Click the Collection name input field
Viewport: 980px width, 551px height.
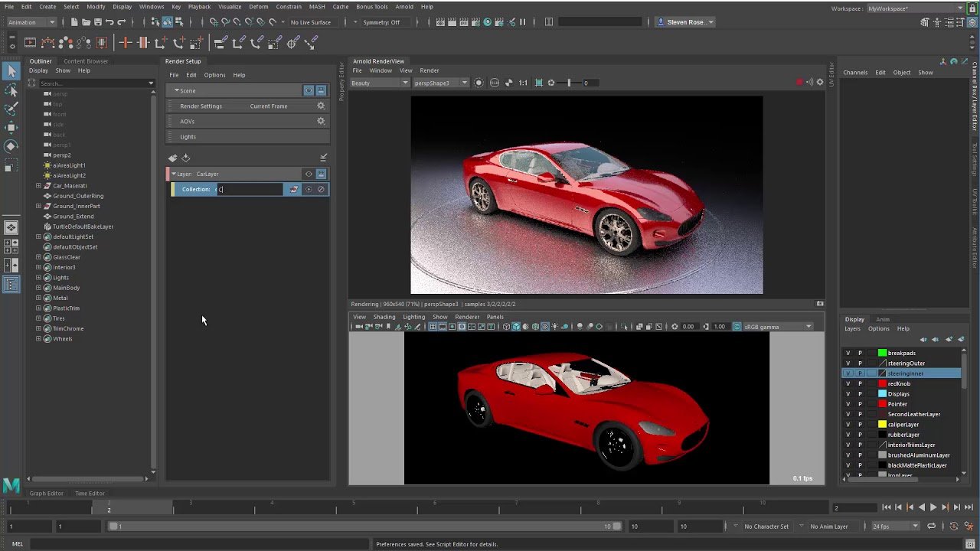click(x=249, y=189)
